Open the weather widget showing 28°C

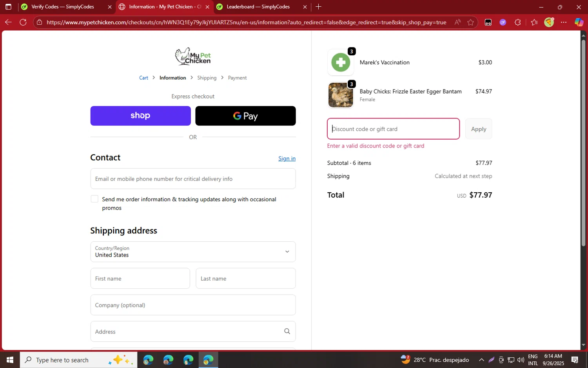coord(435,360)
